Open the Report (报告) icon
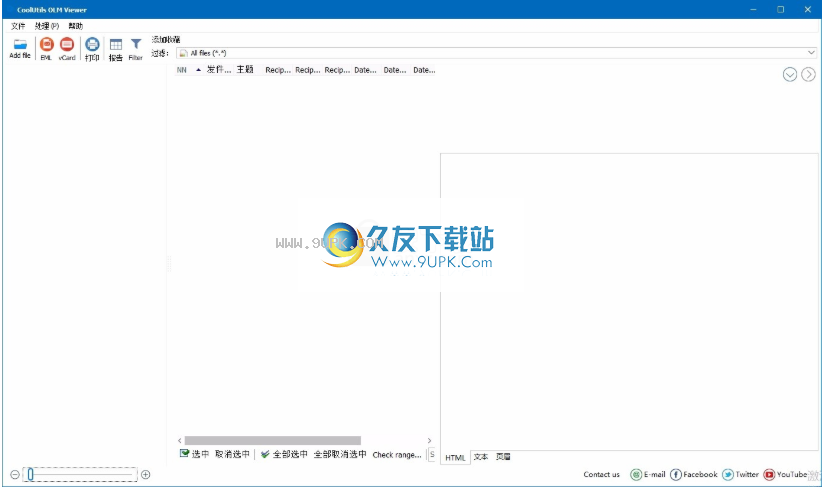Image resolution: width=823 pixels, height=491 pixels. [x=116, y=45]
